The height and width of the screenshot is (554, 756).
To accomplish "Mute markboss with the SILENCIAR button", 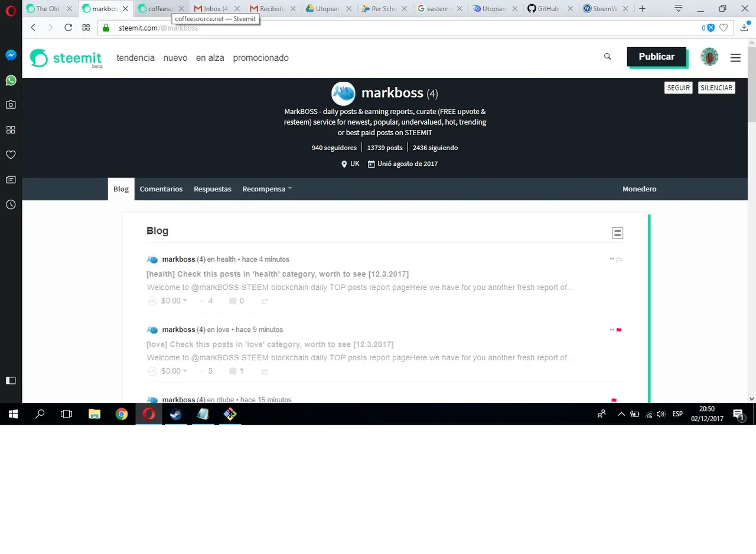I will [x=716, y=87].
